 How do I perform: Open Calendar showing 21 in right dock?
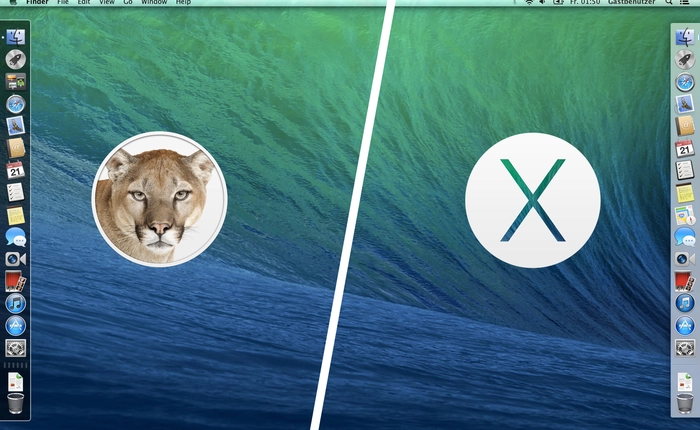(685, 148)
